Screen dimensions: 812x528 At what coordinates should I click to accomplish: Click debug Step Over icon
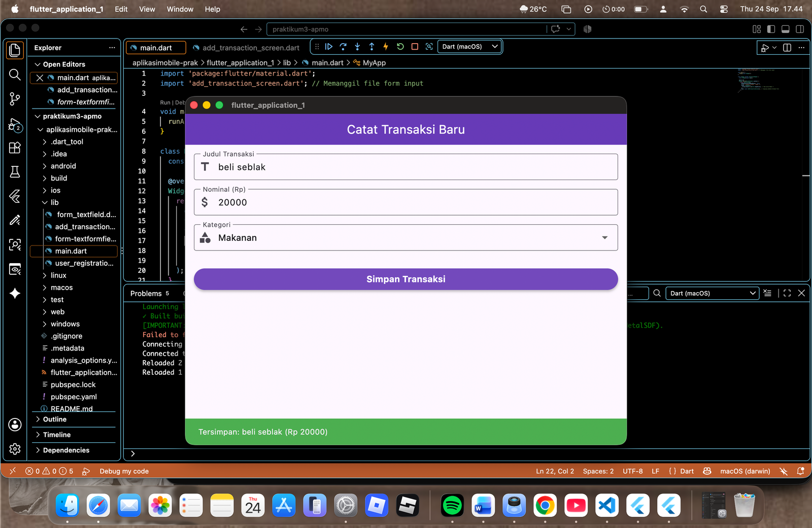(343, 47)
